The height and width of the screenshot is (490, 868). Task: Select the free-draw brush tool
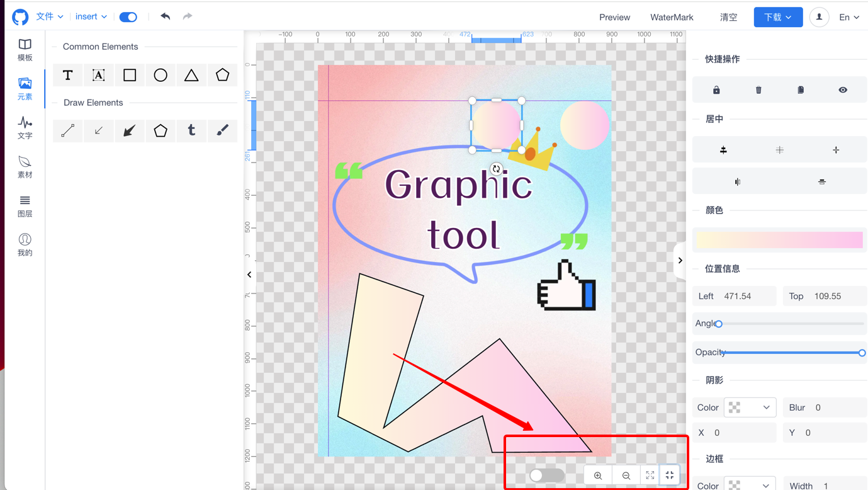pyautogui.click(x=222, y=130)
